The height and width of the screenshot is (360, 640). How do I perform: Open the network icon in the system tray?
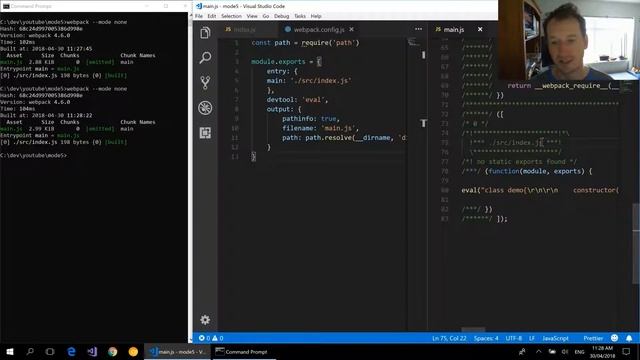pyautogui.click(x=552, y=351)
